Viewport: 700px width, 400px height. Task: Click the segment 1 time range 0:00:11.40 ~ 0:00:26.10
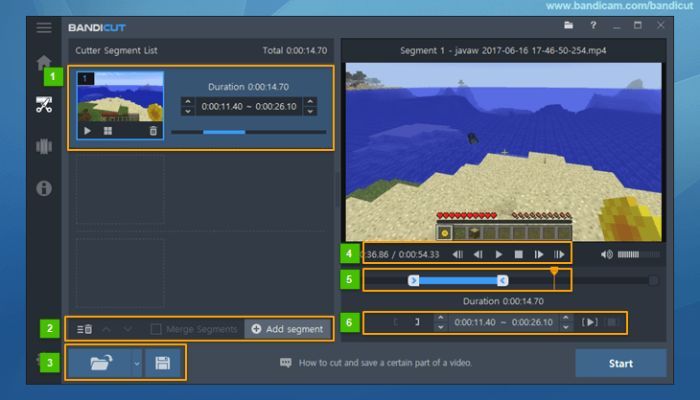[x=249, y=106]
